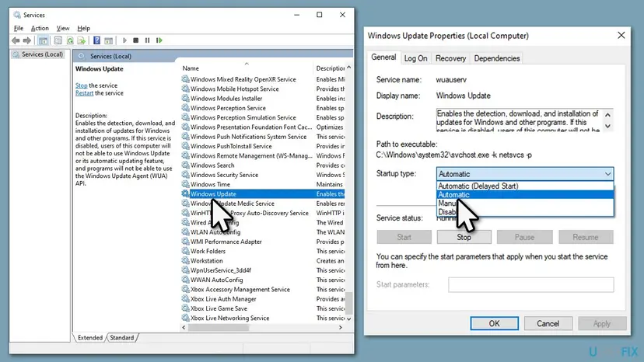
Task: Switch to the General tab
Action: 383,57
